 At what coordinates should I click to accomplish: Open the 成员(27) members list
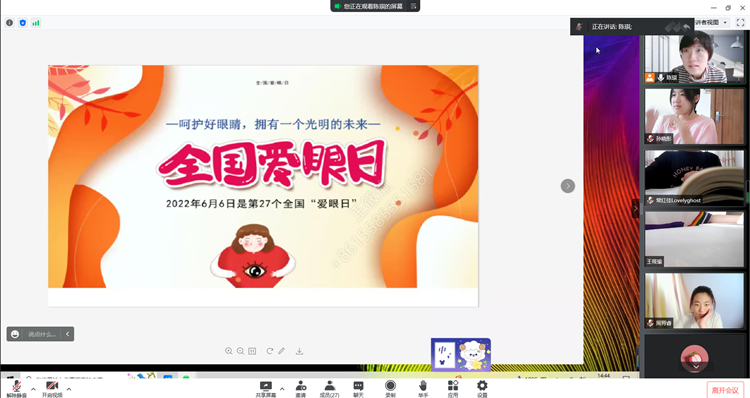point(329,389)
